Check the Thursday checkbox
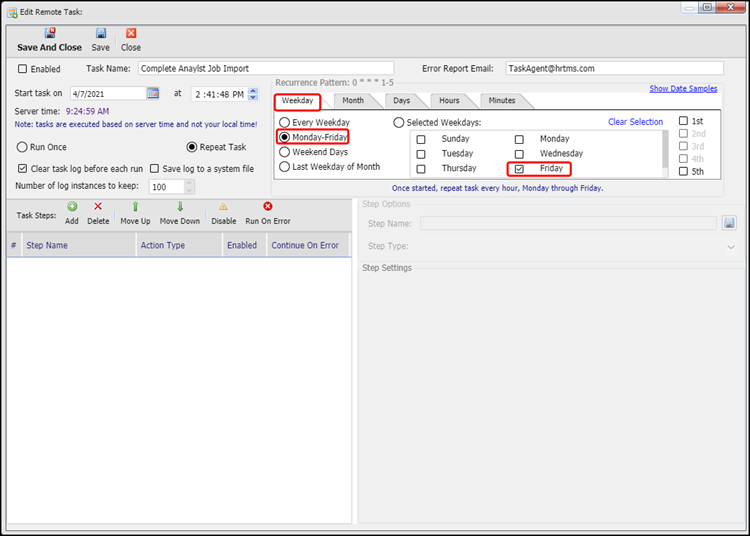 pyautogui.click(x=421, y=169)
